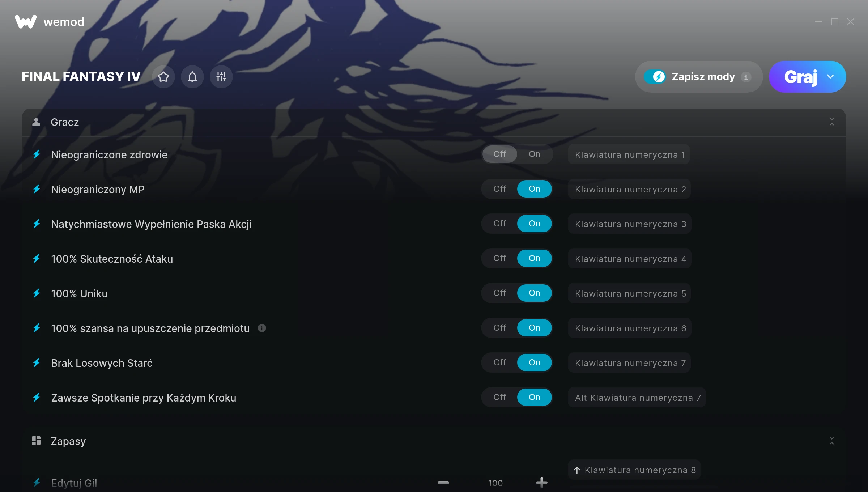Click the Gracz person icon

[x=36, y=122]
